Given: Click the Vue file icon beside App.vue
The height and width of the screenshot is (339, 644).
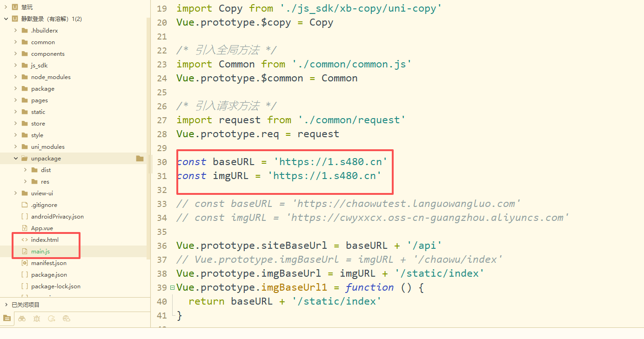Looking at the screenshot, I should [x=25, y=228].
